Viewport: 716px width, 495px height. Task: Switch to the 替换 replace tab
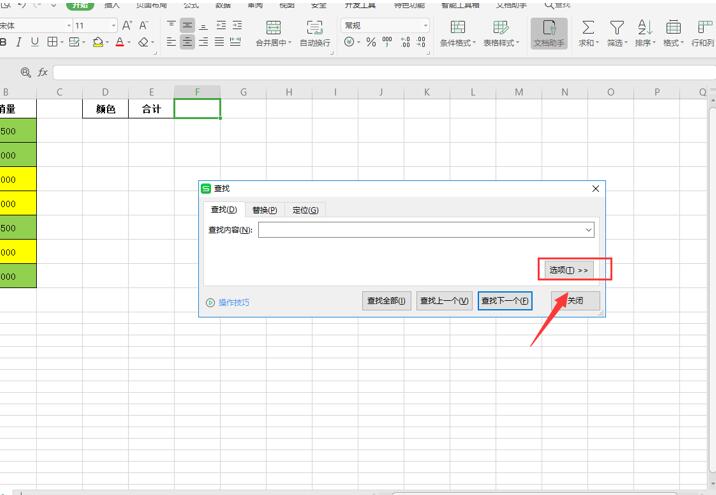click(x=265, y=210)
